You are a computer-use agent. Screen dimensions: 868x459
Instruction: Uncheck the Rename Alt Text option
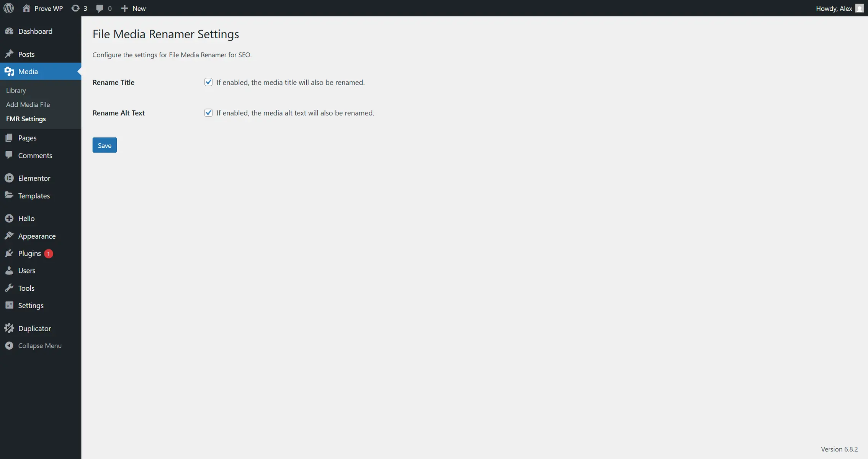click(x=208, y=112)
